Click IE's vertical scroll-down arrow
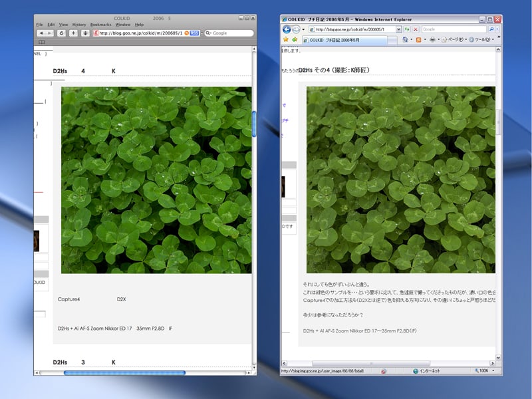This screenshot has width=532, height=399. 498,357
